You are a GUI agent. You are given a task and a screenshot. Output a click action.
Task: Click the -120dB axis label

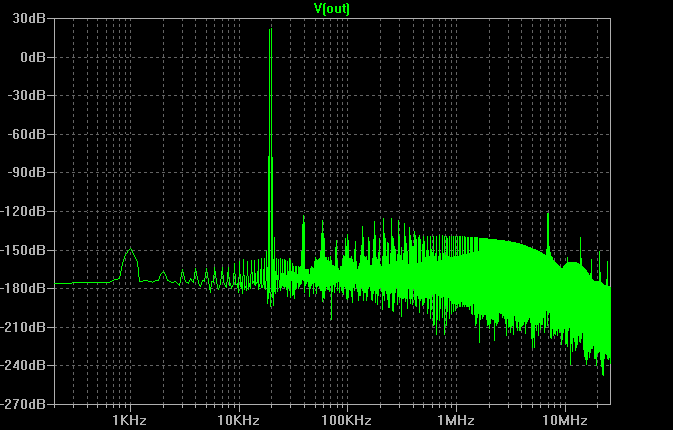pos(23,211)
